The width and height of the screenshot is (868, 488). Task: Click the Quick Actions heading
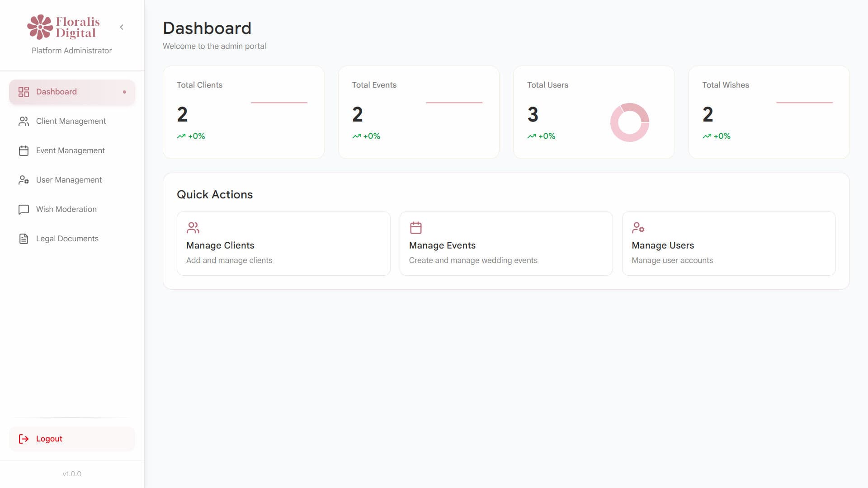pos(215,194)
